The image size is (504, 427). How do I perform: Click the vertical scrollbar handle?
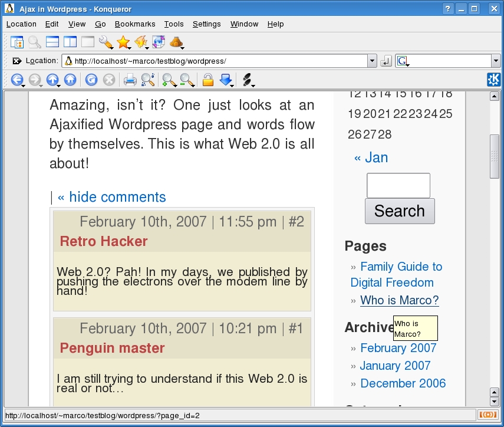(495, 156)
